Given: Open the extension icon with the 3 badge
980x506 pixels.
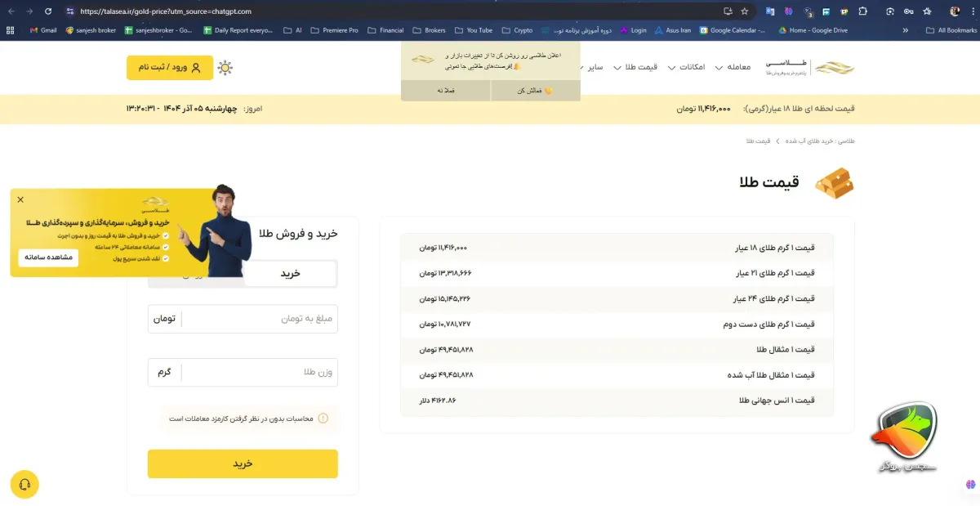Looking at the screenshot, I should click(x=808, y=11).
